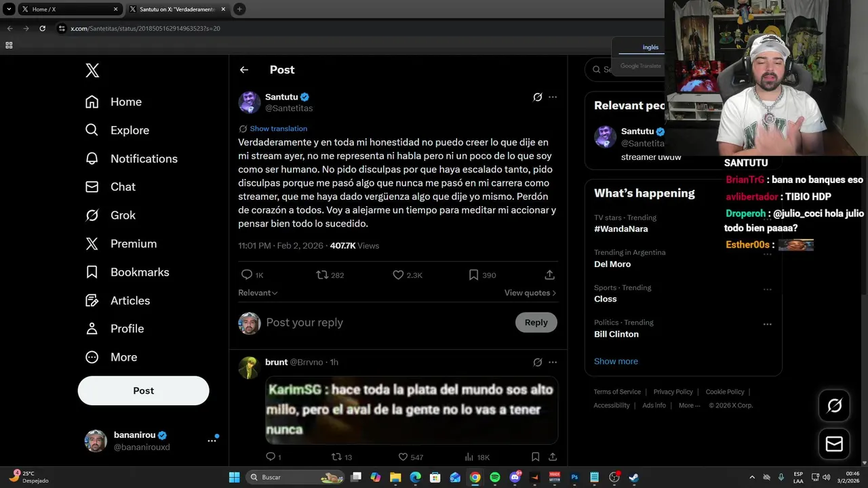The height and width of the screenshot is (488, 868).
Task: Share Santutu's post
Action: pos(550,274)
